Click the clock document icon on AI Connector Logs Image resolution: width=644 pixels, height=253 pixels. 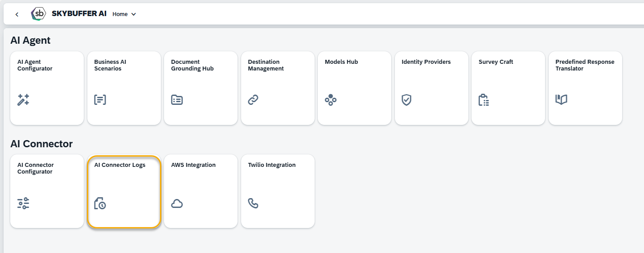(100, 203)
